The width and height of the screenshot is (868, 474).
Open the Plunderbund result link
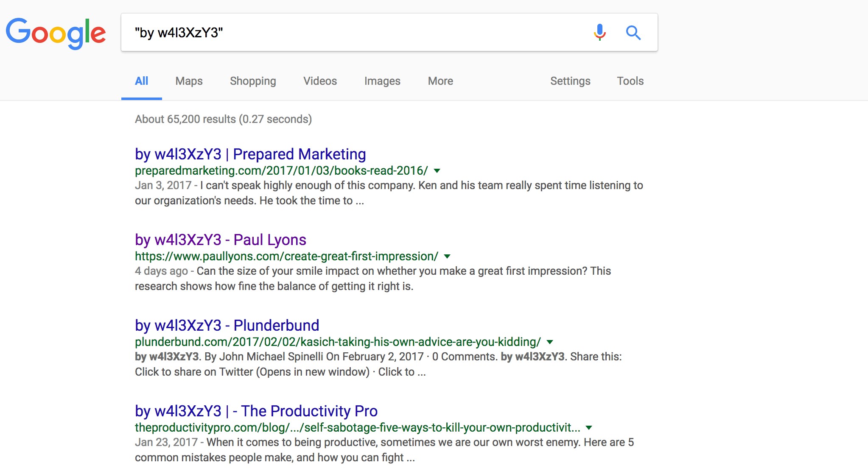point(227,325)
